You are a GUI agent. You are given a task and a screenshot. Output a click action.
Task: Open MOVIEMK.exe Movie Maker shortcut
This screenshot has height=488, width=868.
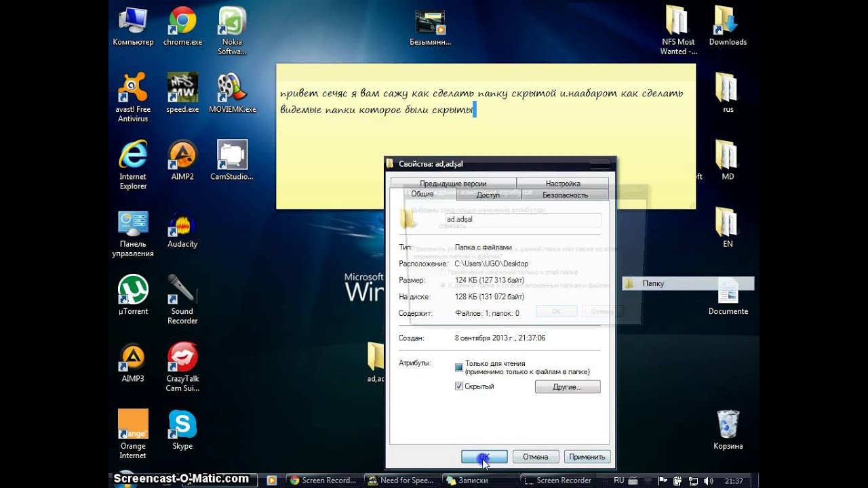232,94
